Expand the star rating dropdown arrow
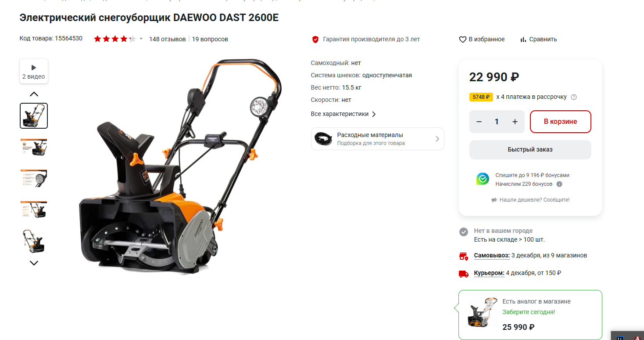This screenshot has width=644, height=340. point(141,39)
